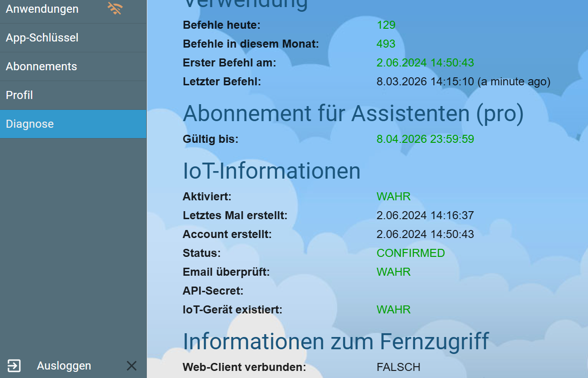Click the Ausloggen logout arrow icon
This screenshot has width=588, height=378.
click(x=14, y=366)
